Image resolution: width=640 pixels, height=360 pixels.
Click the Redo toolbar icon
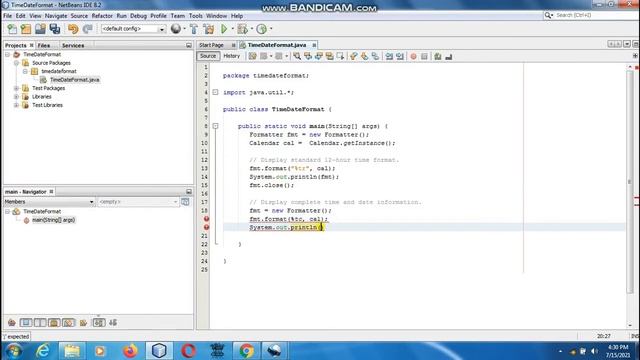[x=87, y=29]
